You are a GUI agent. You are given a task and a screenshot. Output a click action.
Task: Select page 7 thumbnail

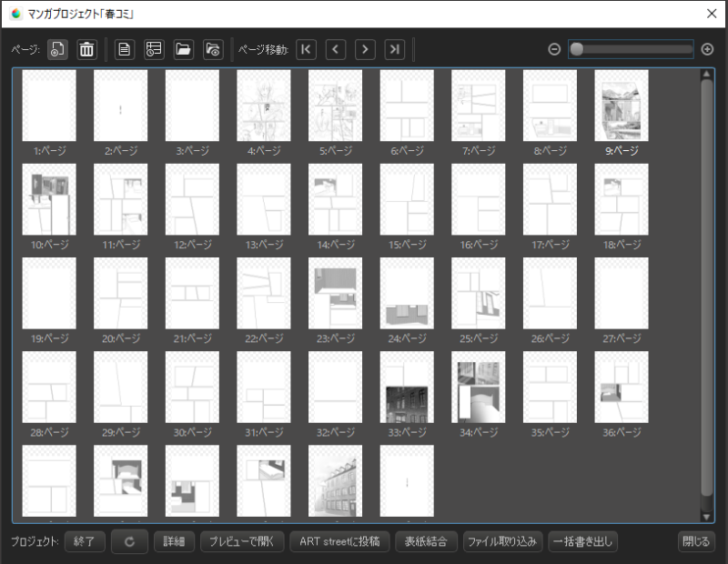[479, 106]
